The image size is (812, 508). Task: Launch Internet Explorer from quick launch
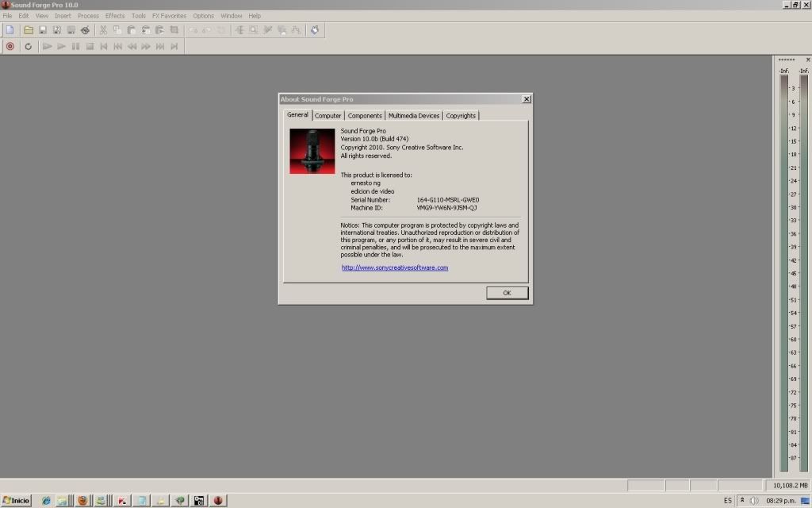46,500
